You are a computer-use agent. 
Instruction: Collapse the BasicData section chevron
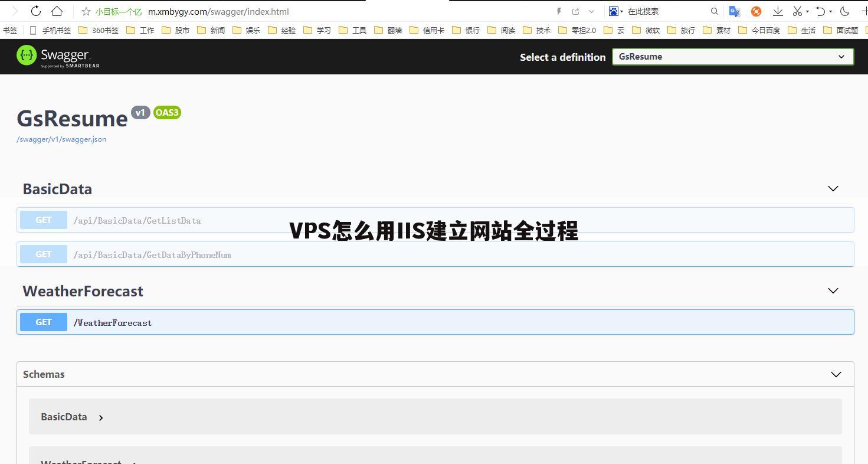click(x=833, y=189)
